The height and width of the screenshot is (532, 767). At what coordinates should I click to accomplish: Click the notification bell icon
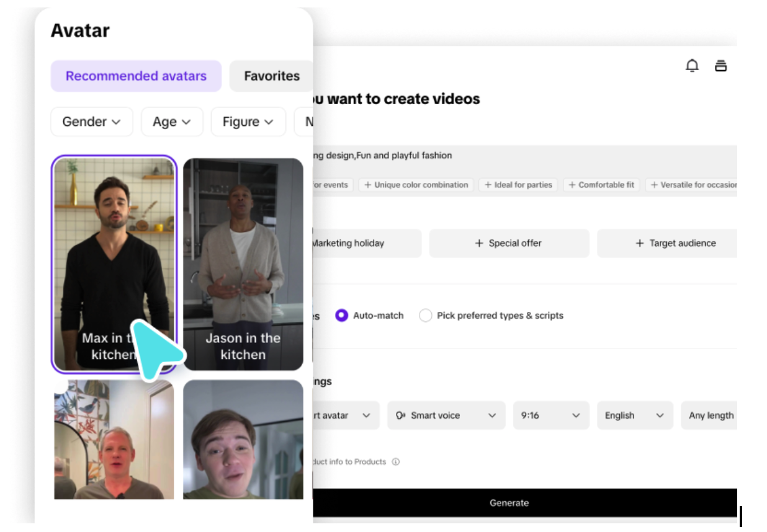tap(692, 66)
